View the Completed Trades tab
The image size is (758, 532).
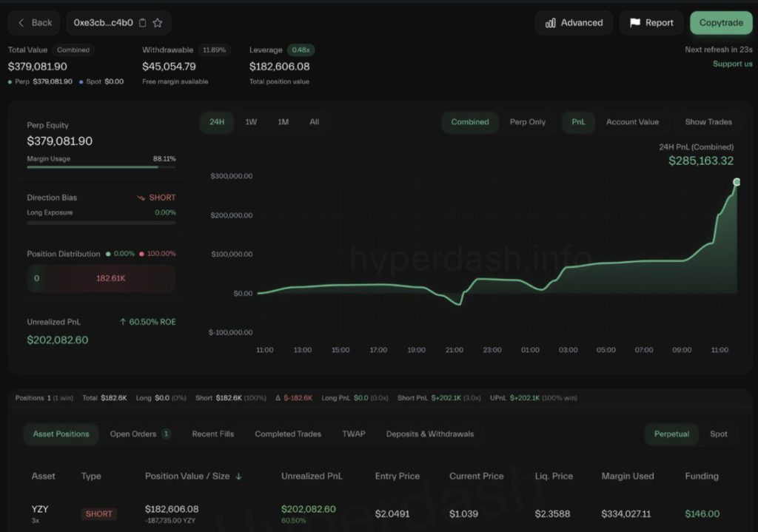[x=288, y=434]
